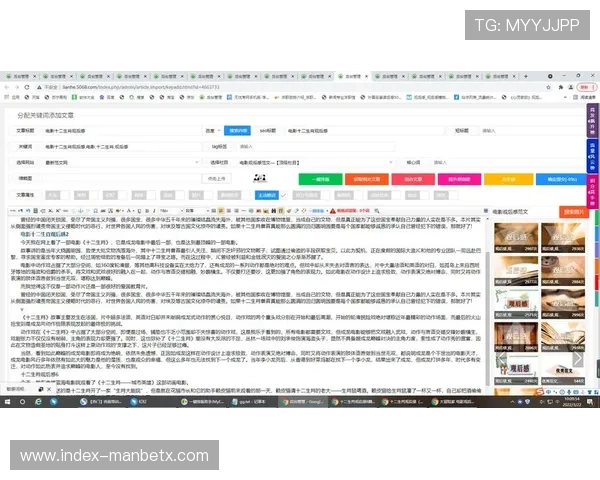Open the purple side tab on right edge
The width and height of the screenshot is (600, 480).
[x=592, y=121]
